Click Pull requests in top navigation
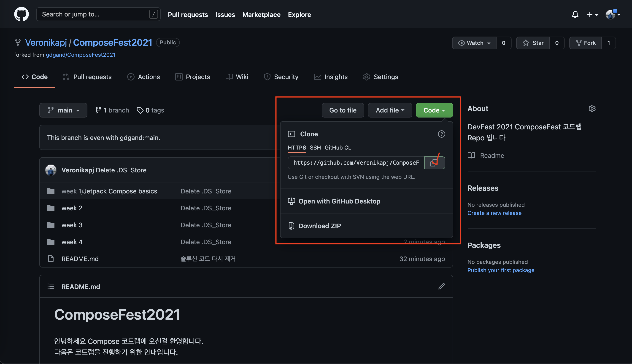Image resolution: width=632 pixels, height=364 pixels. pyautogui.click(x=188, y=15)
